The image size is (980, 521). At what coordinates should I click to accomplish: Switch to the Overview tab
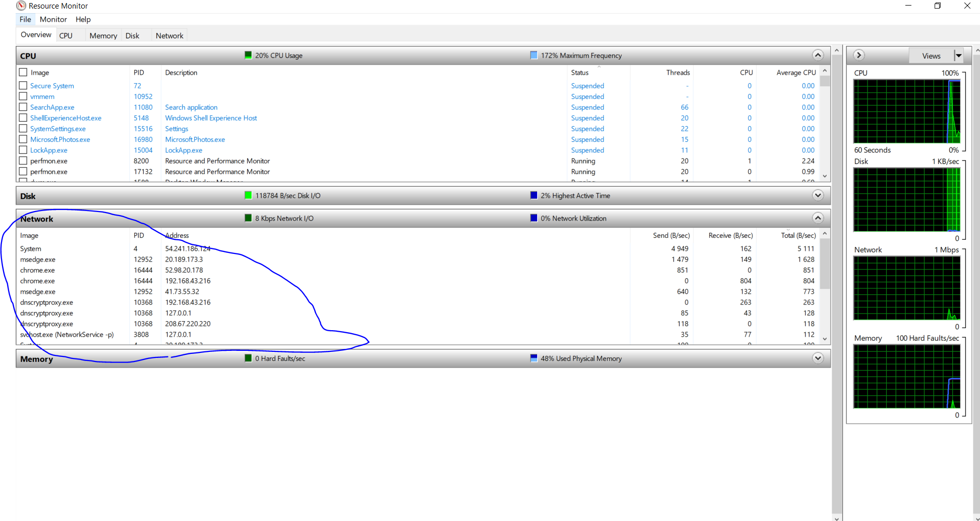tap(36, 35)
